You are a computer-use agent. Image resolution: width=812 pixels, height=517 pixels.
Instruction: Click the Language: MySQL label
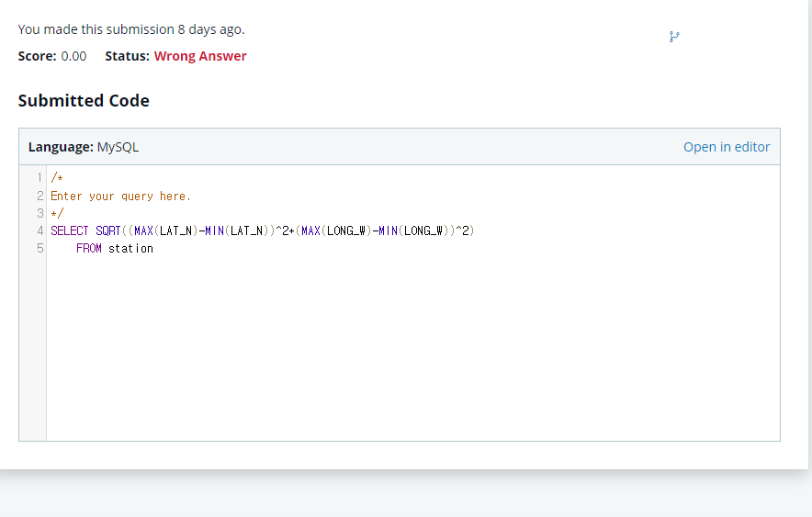84,147
